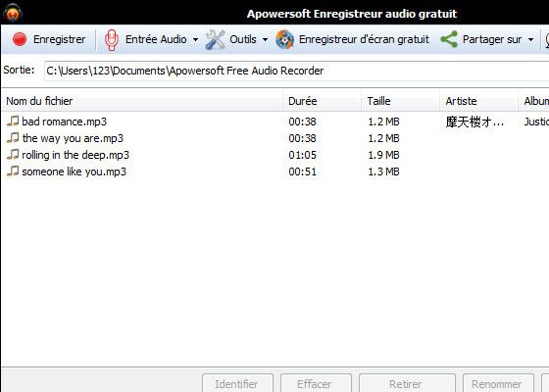Click the wrench and screwdriver tools icon
Screen dimensions: 549x392
[215, 39]
